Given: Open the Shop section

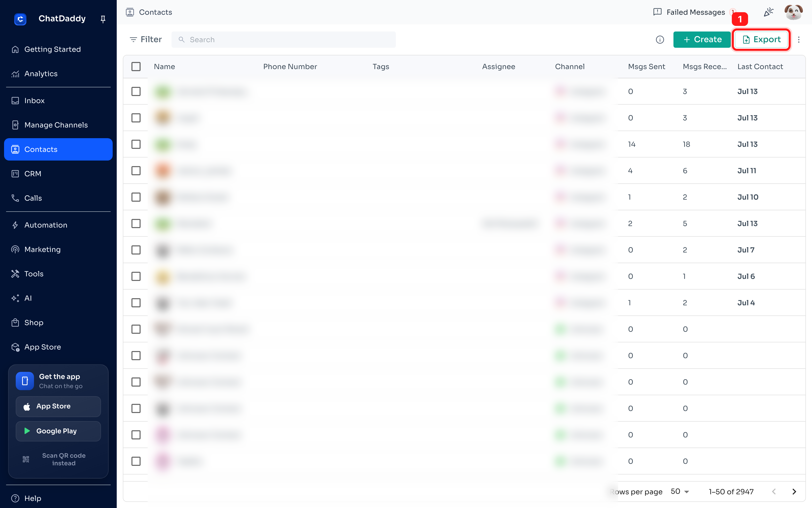Looking at the screenshot, I should [x=58, y=323].
